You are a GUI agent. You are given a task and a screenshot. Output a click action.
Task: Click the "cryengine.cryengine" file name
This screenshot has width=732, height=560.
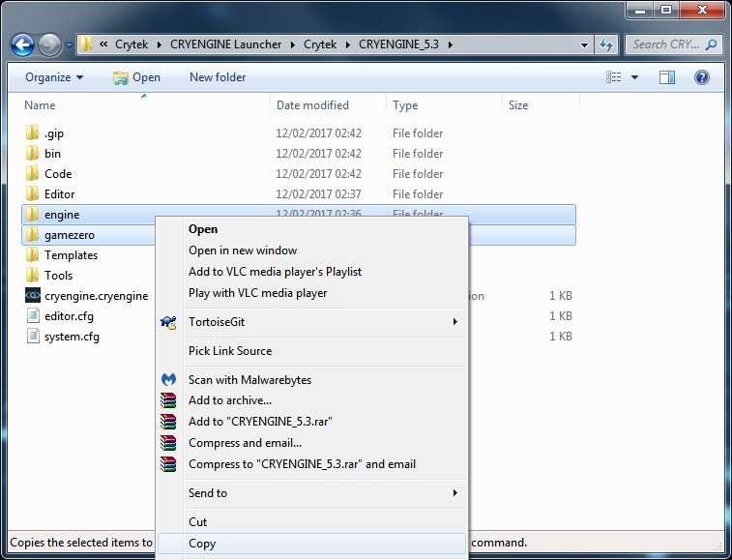point(96,296)
